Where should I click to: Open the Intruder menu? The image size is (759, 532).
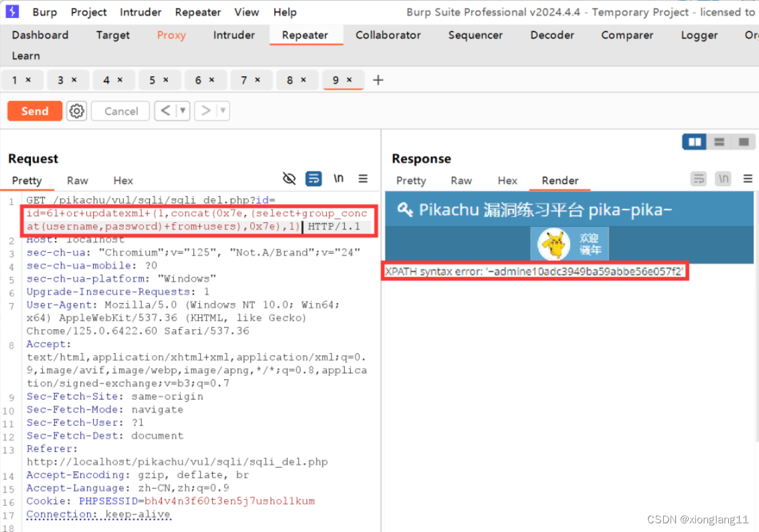(x=141, y=12)
